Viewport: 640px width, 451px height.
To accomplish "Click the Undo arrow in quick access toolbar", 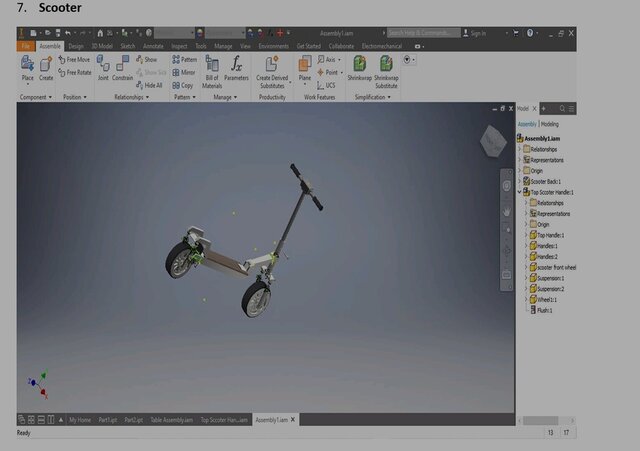I will [x=68, y=33].
